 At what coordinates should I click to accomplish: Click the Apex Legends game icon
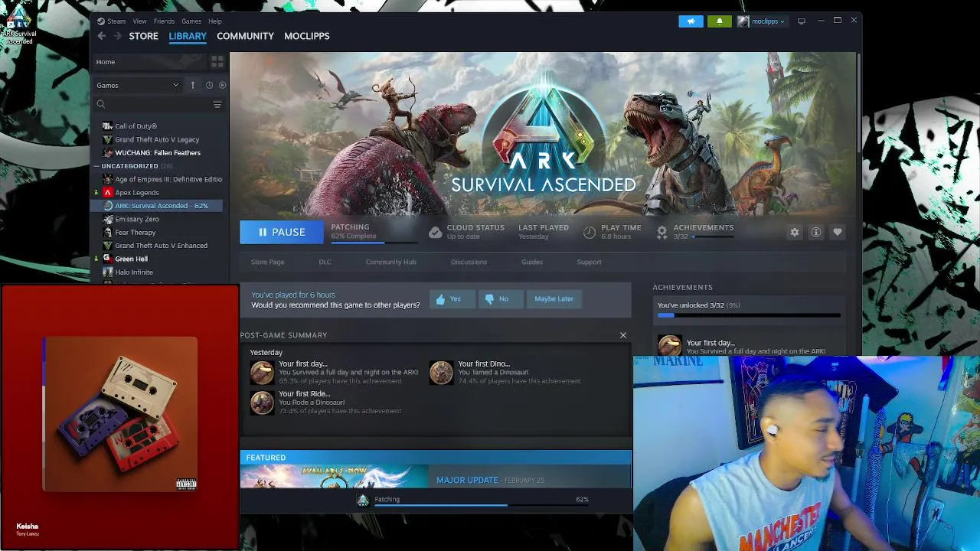tap(108, 193)
